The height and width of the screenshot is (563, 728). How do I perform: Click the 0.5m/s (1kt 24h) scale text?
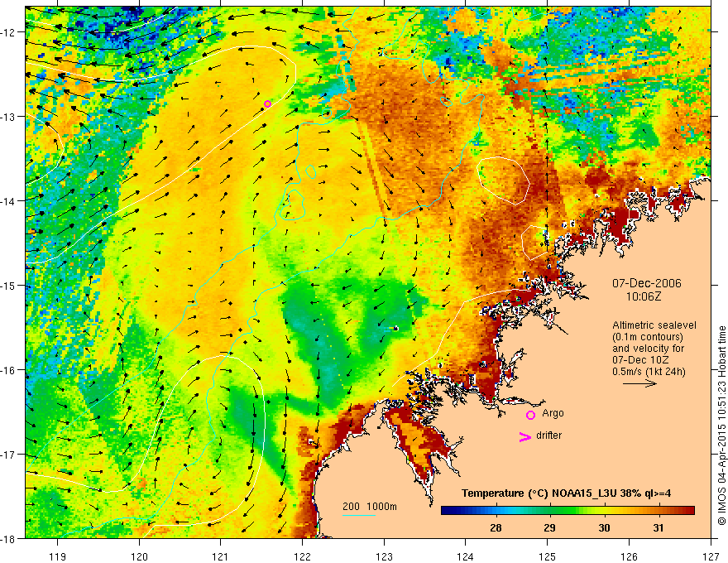(x=649, y=372)
